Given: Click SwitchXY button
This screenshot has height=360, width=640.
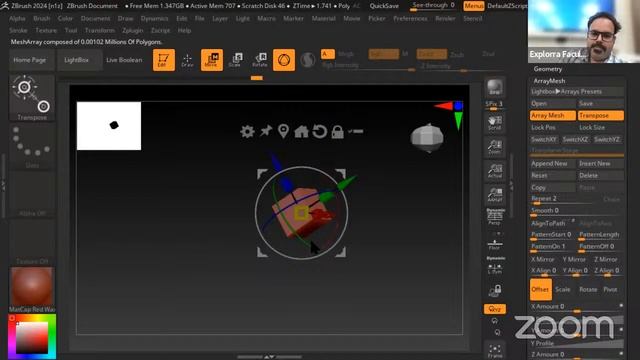Looking at the screenshot, I should click(x=544, y=140).
